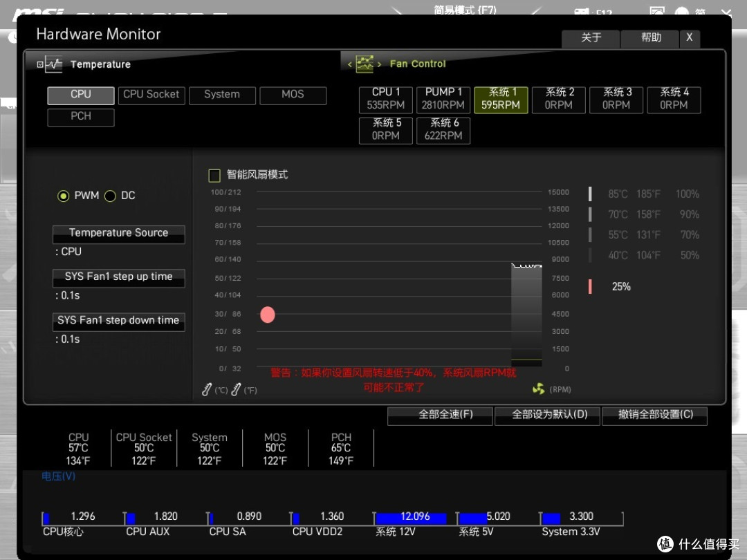747x560 pixels.
Task: Select the 系统 6 fan 622RPM
Action: [443, 130]
